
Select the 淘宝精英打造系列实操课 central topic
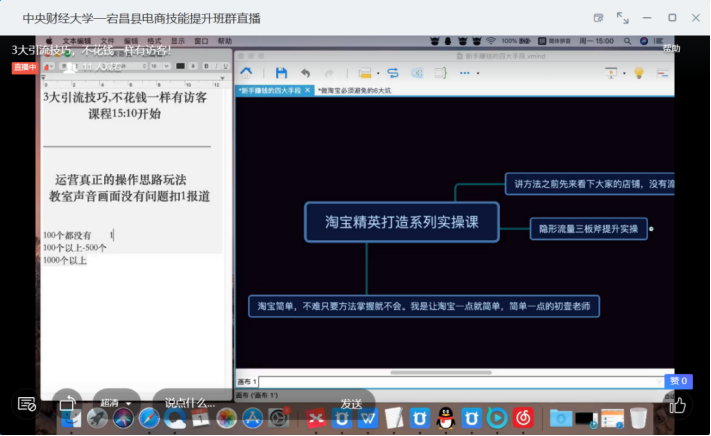401,223
